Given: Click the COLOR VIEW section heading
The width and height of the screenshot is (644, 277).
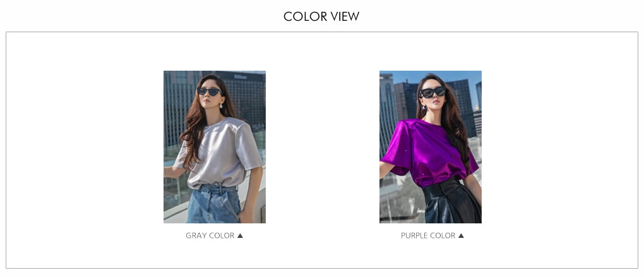Looking at the screenshot, I should 321,16.
